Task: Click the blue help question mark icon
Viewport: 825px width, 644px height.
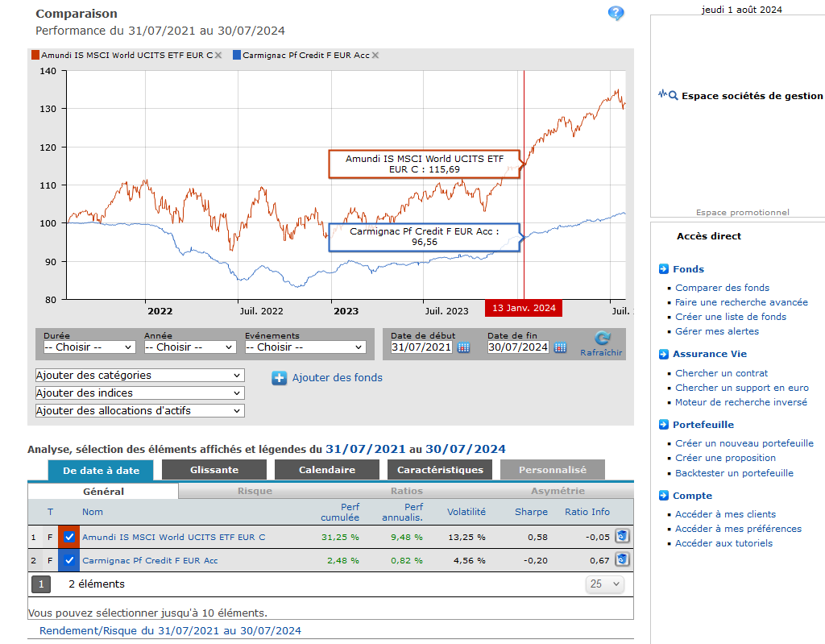Action: click(x=616, y=14)
